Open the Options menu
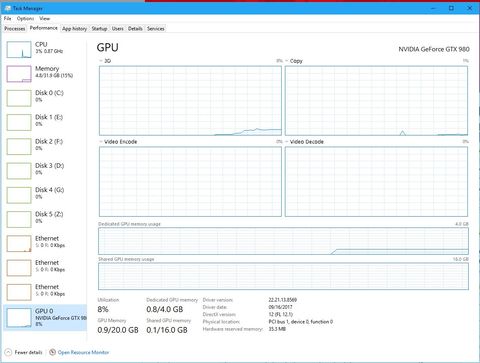Screen dimensions: 480x363 [x=25, y=18]
